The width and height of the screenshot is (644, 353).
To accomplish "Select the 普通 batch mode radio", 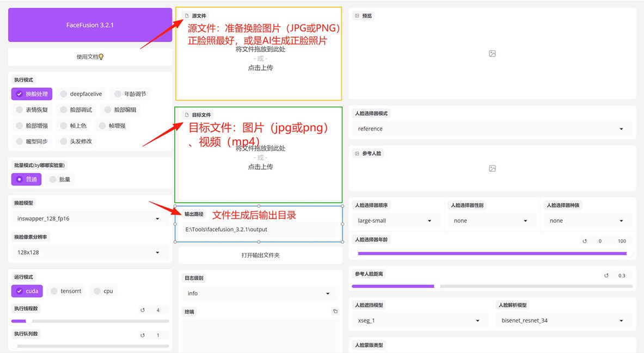I will click(x=26, y=179).
